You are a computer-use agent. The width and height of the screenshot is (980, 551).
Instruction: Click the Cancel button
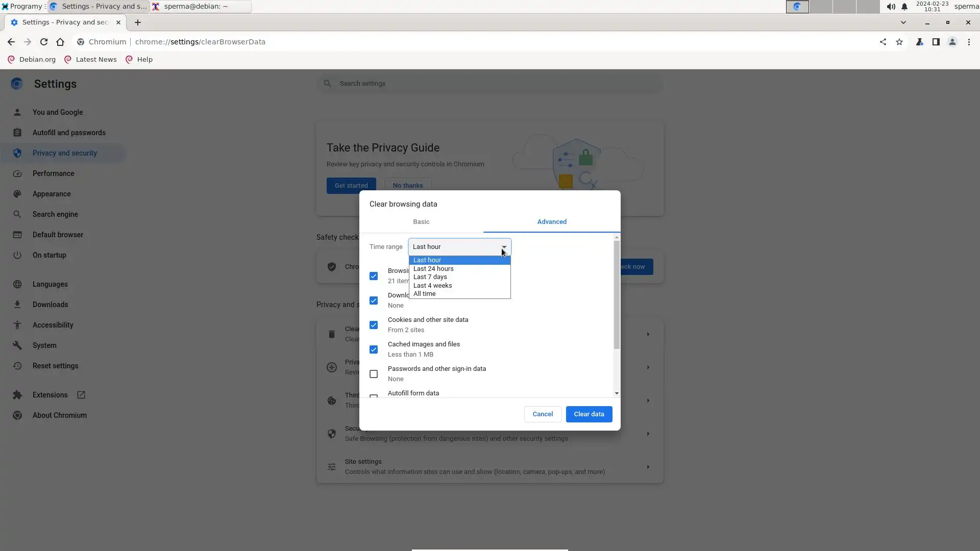point(543,414)
